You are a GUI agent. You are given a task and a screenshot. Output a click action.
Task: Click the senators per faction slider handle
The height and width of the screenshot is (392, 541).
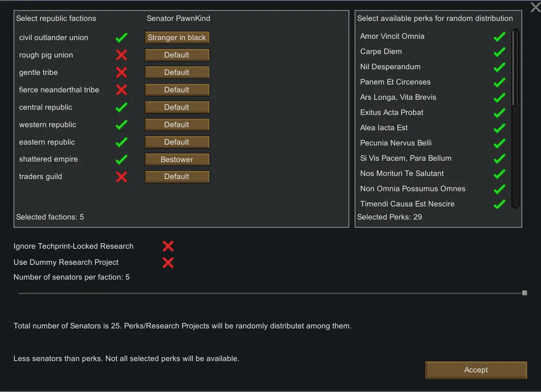pyautogui.click(x=524, y=293)
